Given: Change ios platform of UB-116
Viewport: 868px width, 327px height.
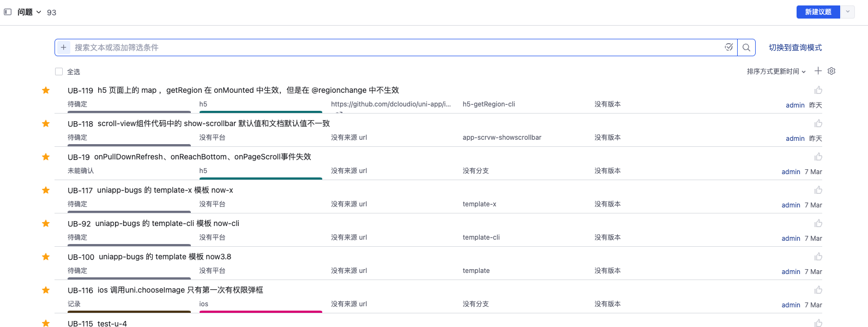Looking at the screenshot, I should pos(204,304).
